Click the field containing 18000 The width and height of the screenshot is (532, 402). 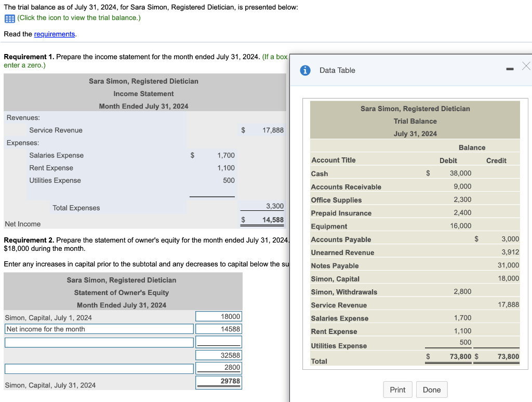[x=219, y=316]
